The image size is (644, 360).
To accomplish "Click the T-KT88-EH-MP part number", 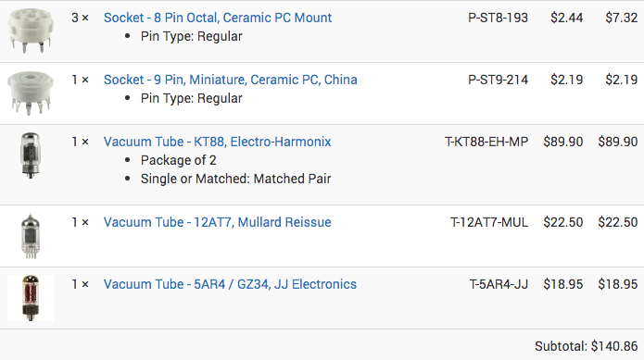I will (x=486, y=142).
